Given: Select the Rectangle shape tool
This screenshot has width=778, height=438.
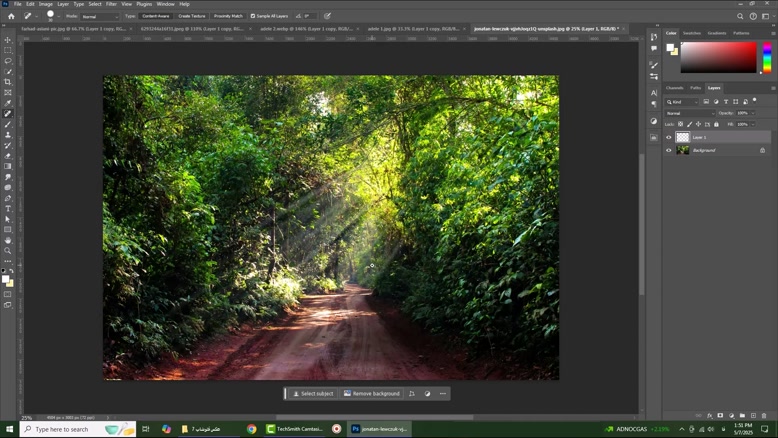Looking at the screenshot, I should pyautogui.click(x=7, y=230).
